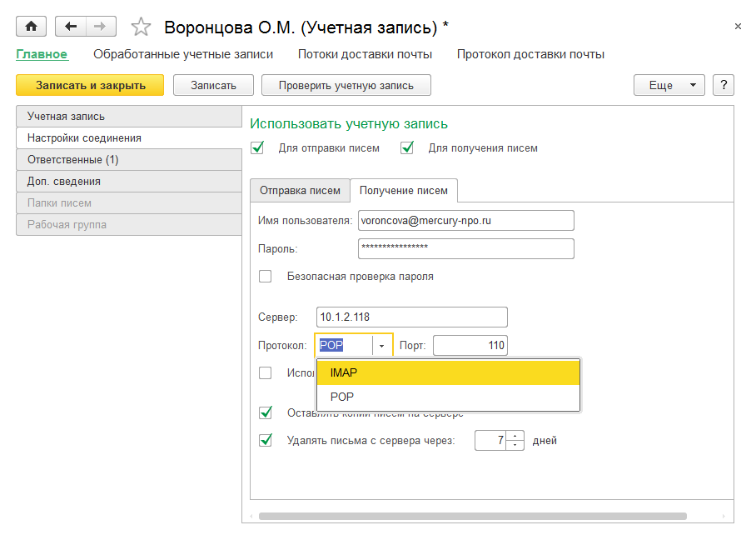Increase days value with the up arrow
The image size is (756, 535).
point(516,435)
